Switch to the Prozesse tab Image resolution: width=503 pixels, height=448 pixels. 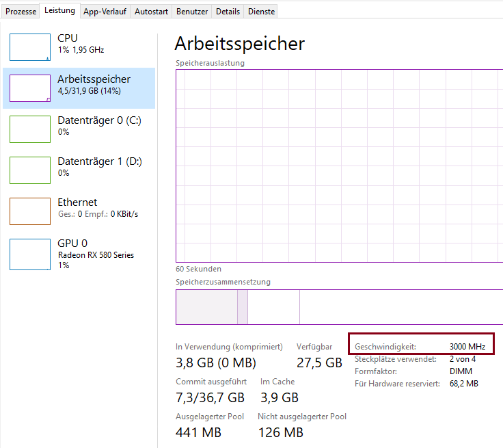pos(21,12)
